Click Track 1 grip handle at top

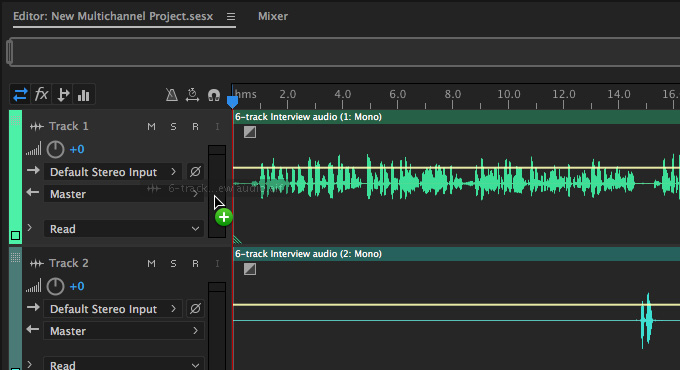pos(16,120)
